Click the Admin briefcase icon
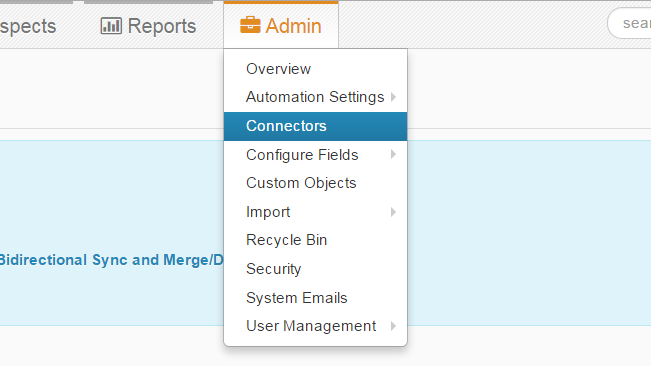The image size is (651, 366). point(250,25)
